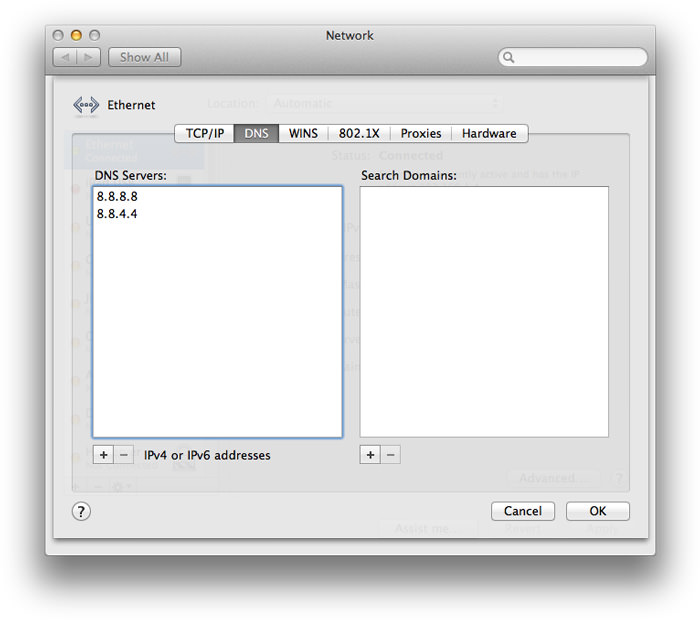Remove search domain with minus button

pyautogui.click(x=391, y=455)
